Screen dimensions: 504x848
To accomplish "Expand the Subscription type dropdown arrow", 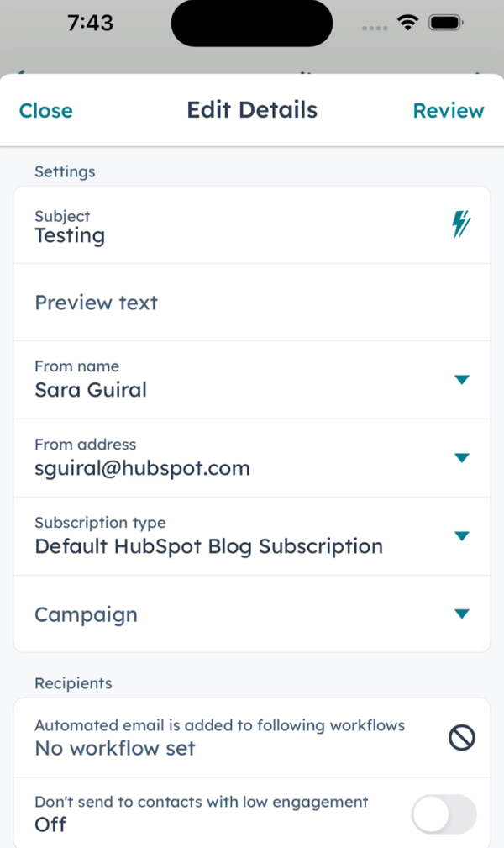I will pyautogui.click(x=462, y=536).
